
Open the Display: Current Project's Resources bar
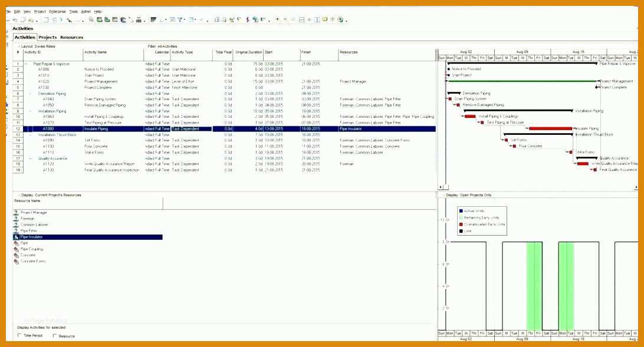(x=50, y=195)
